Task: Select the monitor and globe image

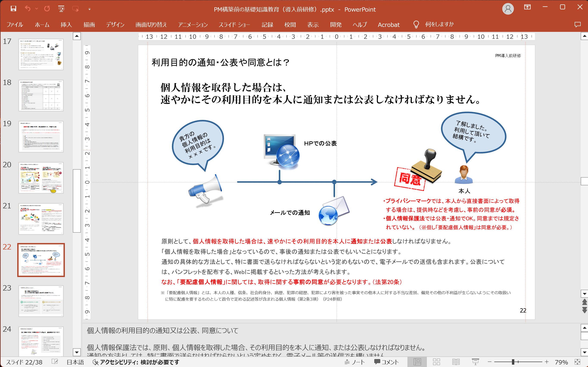Action: (282, 152)
